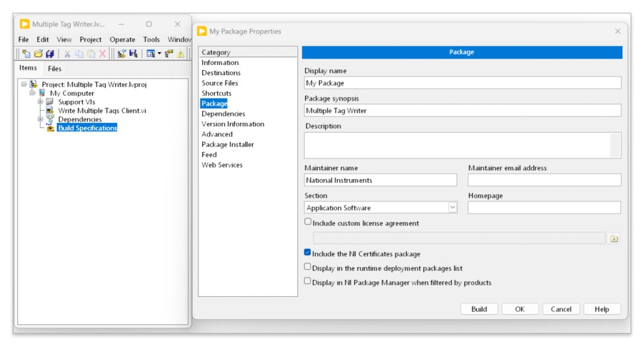Click the yellow warning triangle icon
The height and width of the screenshot is (347, 644).
pos(180,54)
